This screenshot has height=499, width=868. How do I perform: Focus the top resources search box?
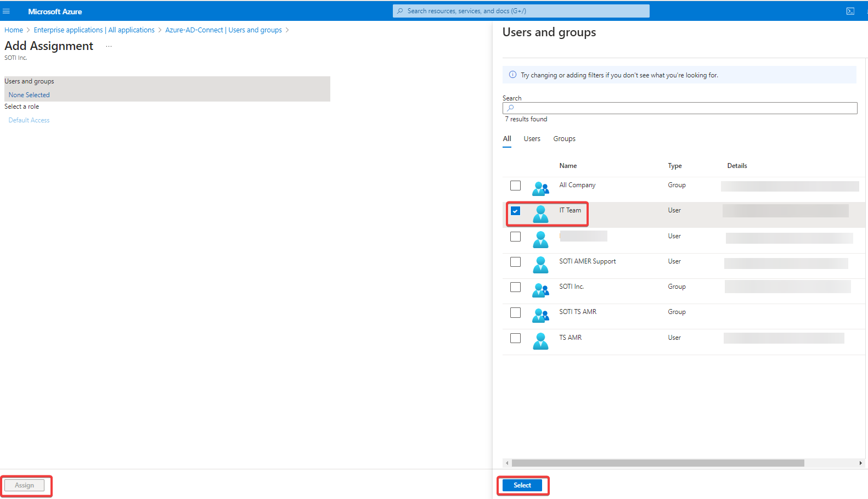tap(521, 11)
